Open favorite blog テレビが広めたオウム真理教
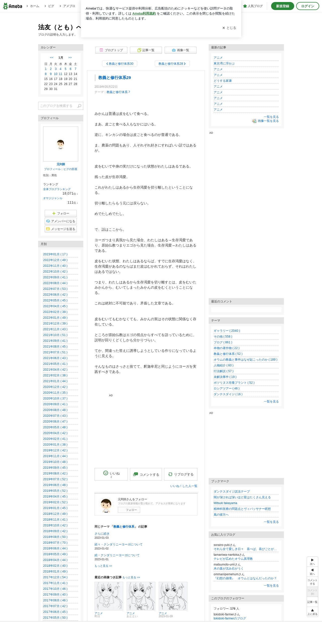The image size is (322, 644). (233, 559)
